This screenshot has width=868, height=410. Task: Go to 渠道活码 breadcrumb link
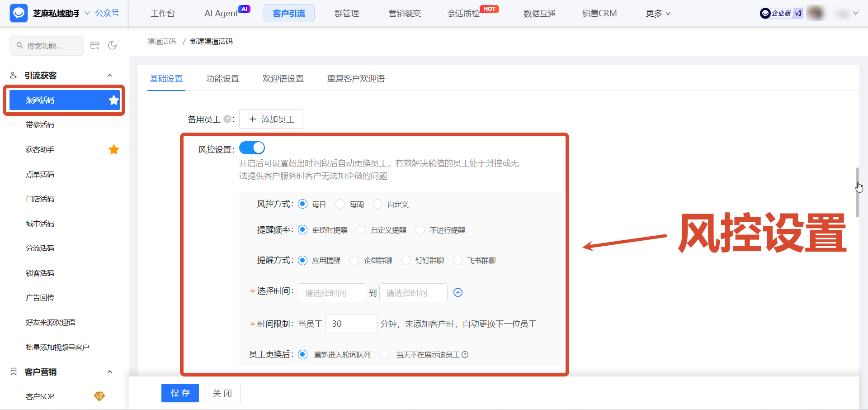(x=161, y=41)
